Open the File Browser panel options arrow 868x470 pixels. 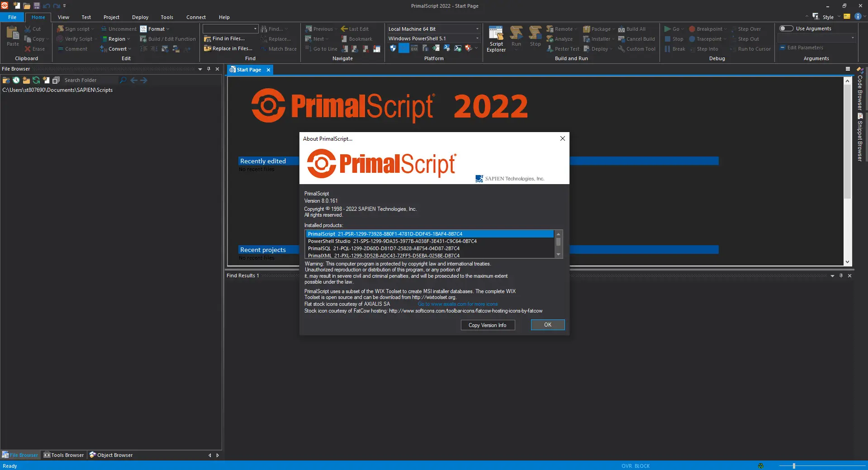pyautogui.click(x=200, y=69)
